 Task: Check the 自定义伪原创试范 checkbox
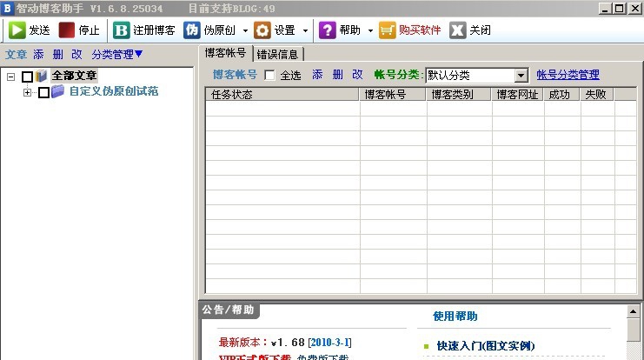coord(44,92)
